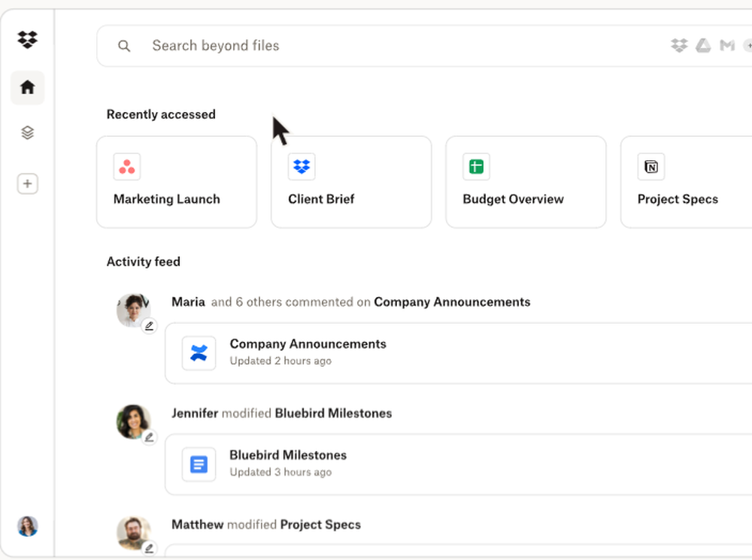This screenshot has width=752, height=560.
Task: Open Company Announcements link in Maria's activity
Action: tap(452, 302)
